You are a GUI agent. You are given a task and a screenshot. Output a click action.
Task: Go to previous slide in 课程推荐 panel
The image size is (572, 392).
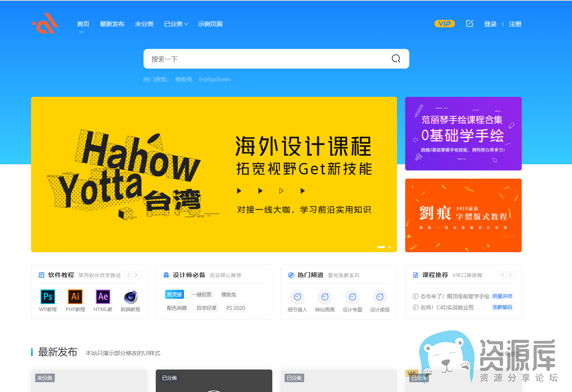502,275
